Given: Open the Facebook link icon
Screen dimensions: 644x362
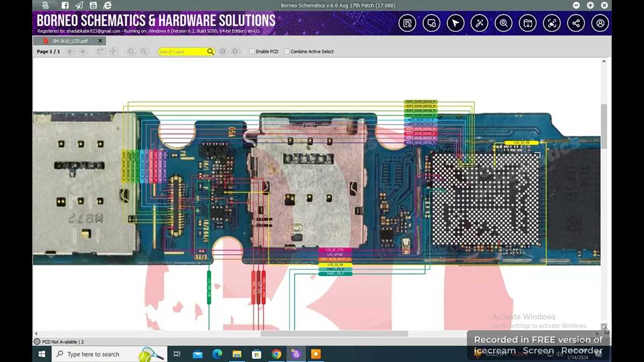Looking at the screenshot, I should point(65,5).
